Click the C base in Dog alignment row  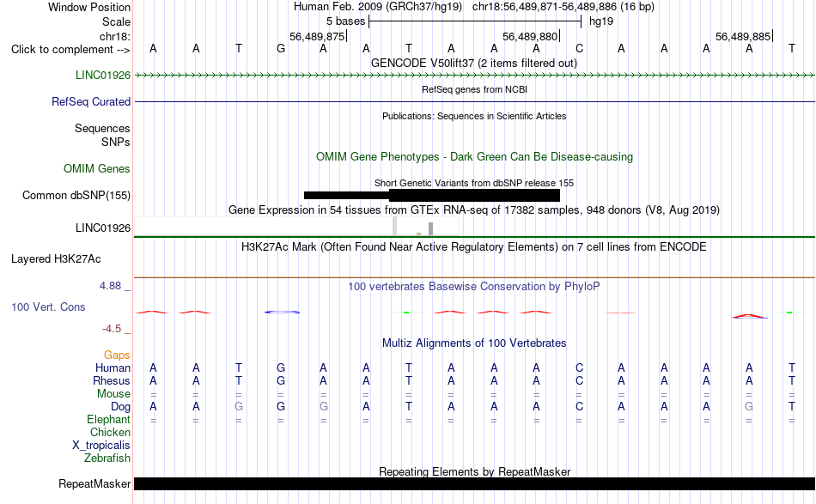click(579, 406)
